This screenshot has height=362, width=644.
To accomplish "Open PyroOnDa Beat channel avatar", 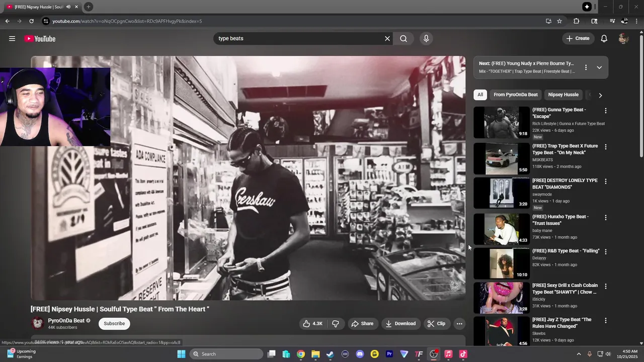I will point(37,323).
